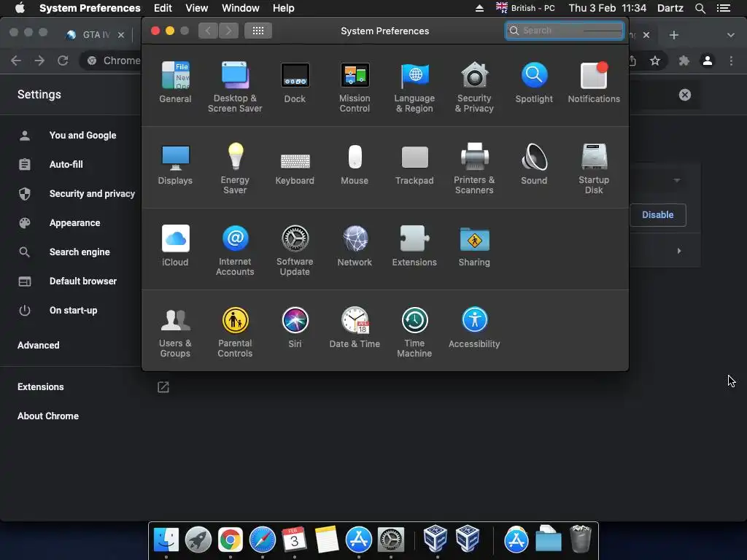The width and height of the screenshot is (747, 560).
Task: Open Language & Region preferences
Action: pyautogui.click(x=414, y=87)
